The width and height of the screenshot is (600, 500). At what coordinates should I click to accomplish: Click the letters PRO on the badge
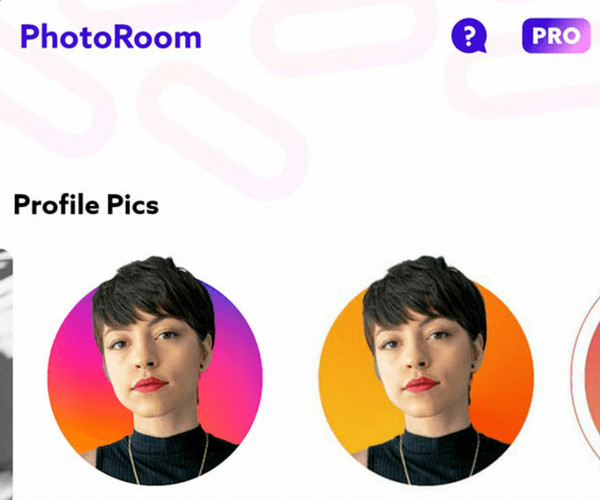pyautogui.click(x=556, y=36)
